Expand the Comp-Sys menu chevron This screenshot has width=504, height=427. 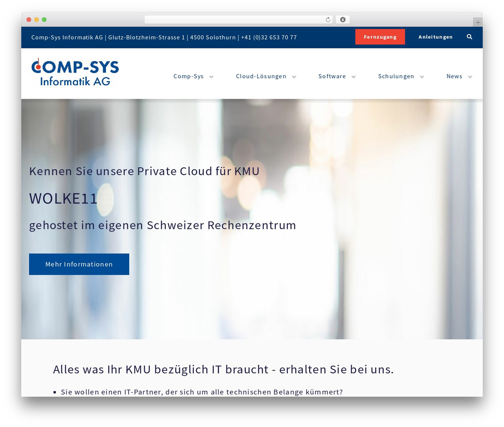coord(211,77)
